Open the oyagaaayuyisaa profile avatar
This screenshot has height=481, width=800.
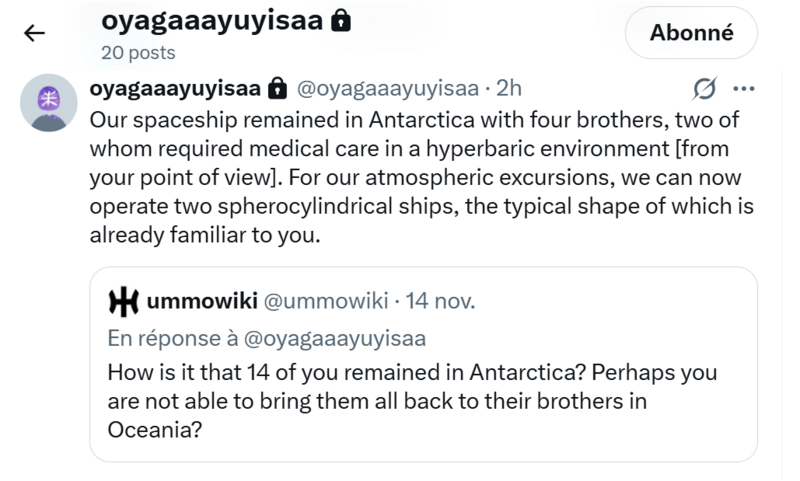click(x=49, y=103)
